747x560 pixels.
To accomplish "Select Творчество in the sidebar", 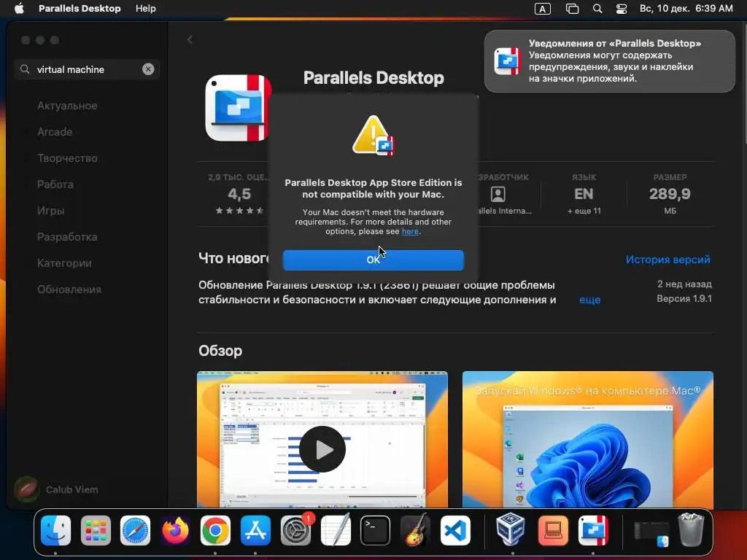I will [67, 158].
